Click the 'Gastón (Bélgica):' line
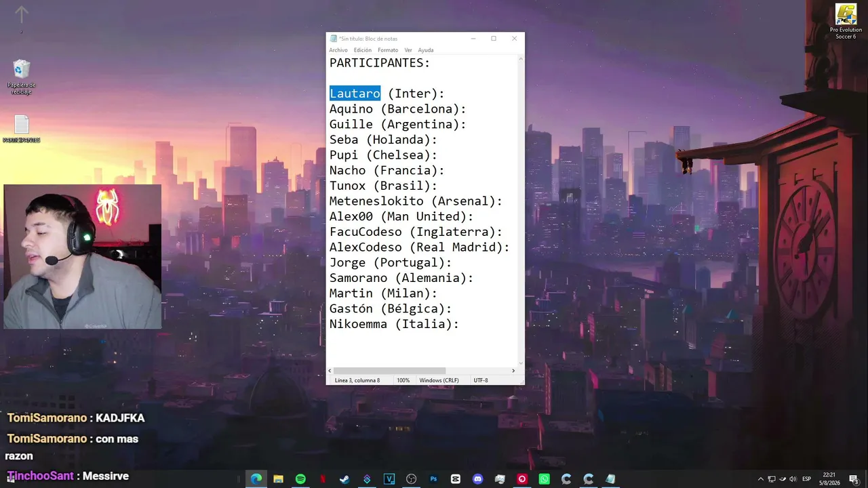The image size is (868, 488). [391, 309]
